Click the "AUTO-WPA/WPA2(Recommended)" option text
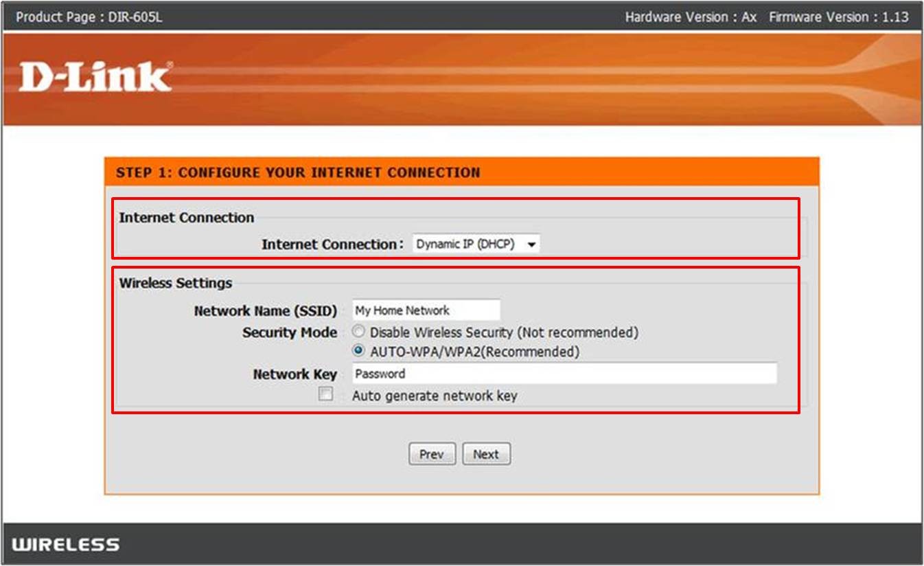This screenshot has height=566, width=924. [x=474, y=352]
